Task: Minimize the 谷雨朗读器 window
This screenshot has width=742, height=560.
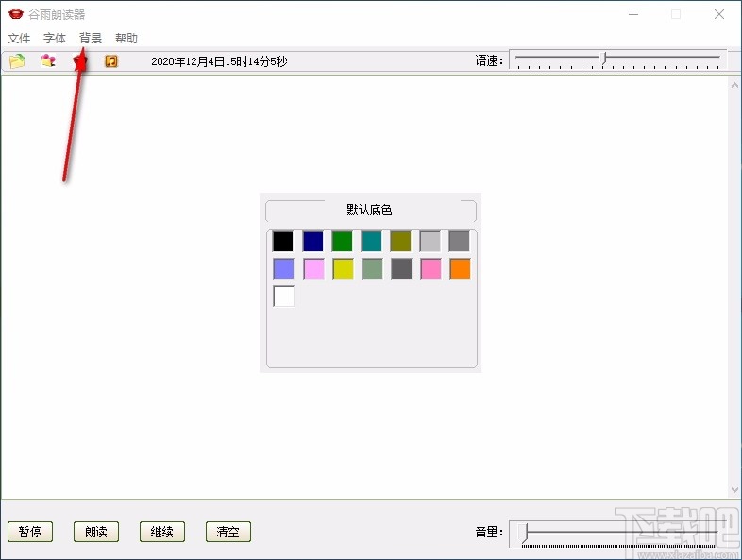Action: [x=633, y=15]
